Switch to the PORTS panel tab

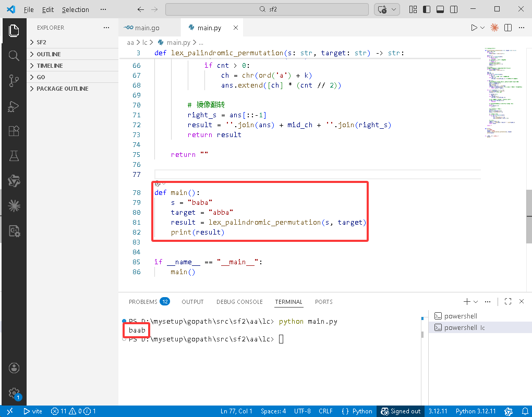pyautogui.click(x=324, y=302)
